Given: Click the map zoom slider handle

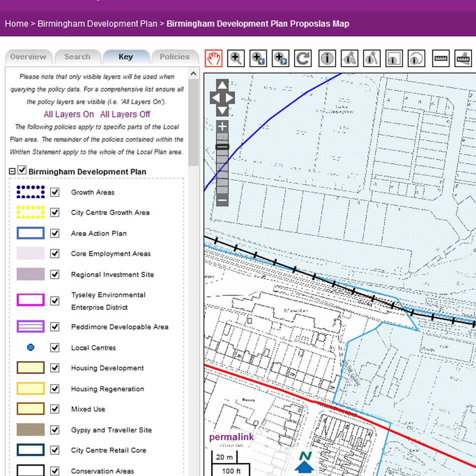Looking at the screenshot, I should 222,147.
